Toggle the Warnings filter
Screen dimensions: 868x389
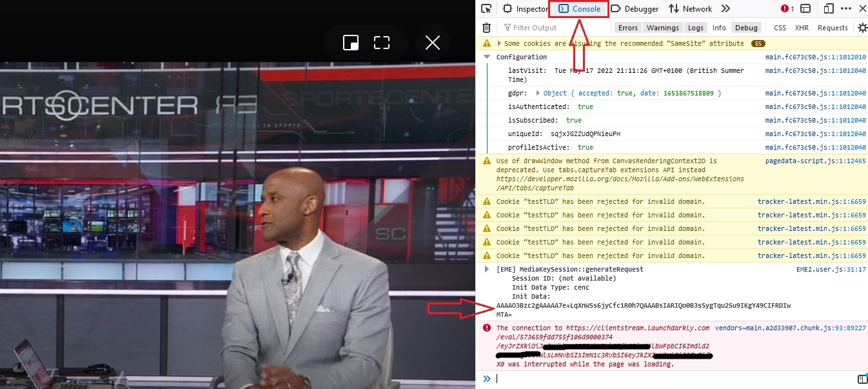[663, 28]
